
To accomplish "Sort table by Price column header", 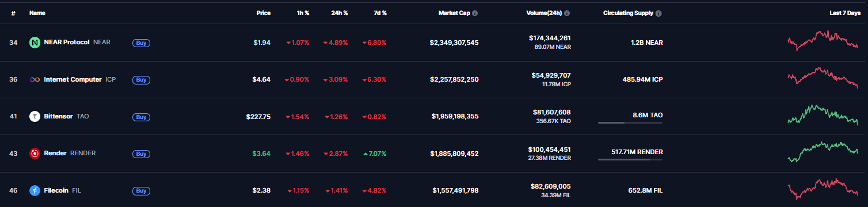I will click(x=264, y=13).
